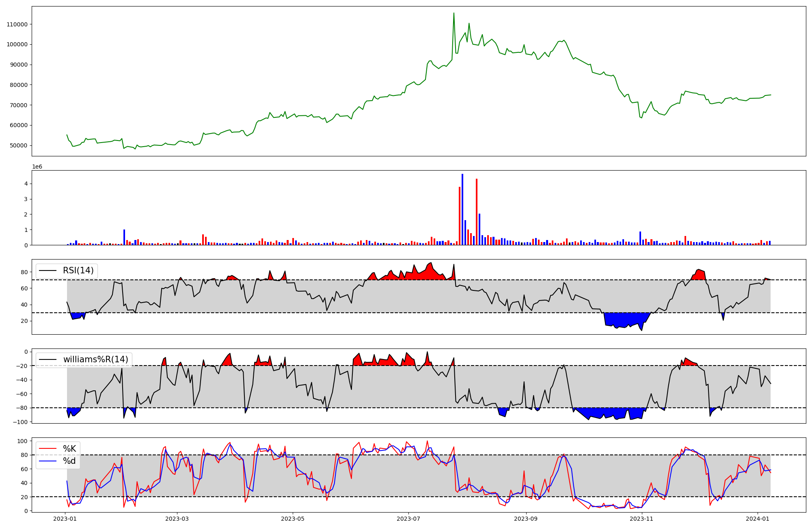This screenshot has width=812, height=528.
Task: Click the highest peak of green price line
Action: point(454,13)
